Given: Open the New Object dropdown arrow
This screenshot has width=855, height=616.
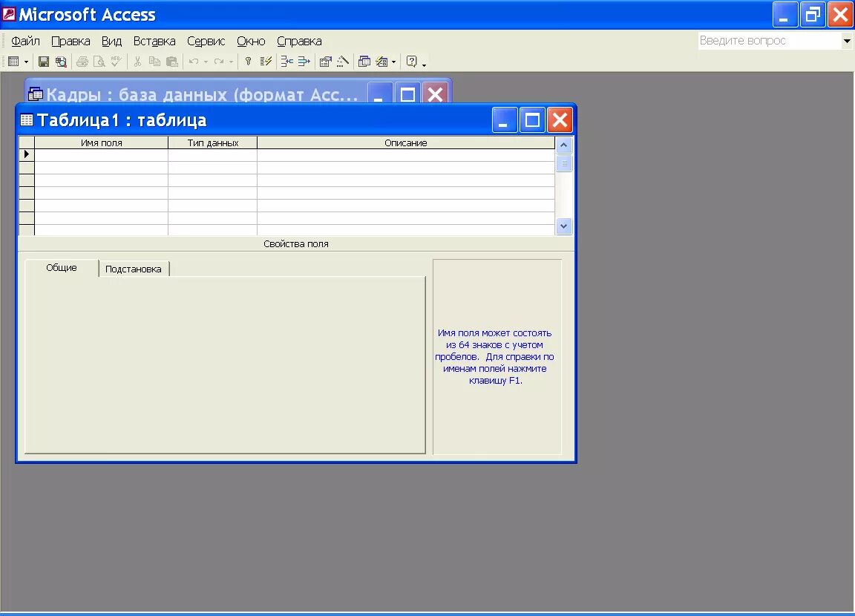Looking at the screenshot, I should click(x=393, y=62).
